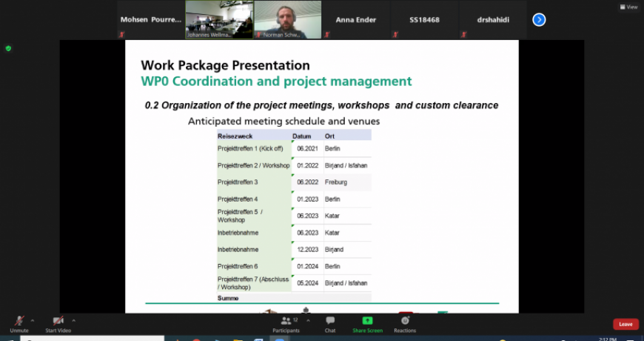Click the green encryption shield icon
The width and height of the screenshot is (644, 341).
(x=8, y=48)
